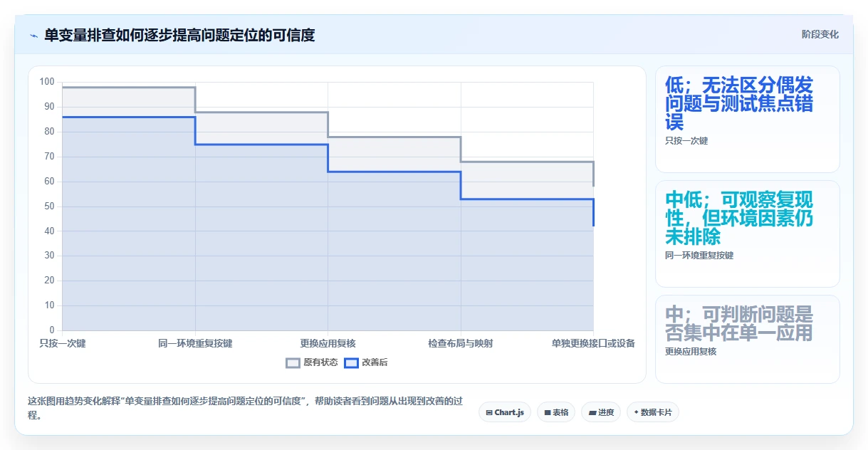Click x-axis label 只按一次键
Image resolution: width=868 pixels, height=450 pixels.
pyautogui.click(x=63, y=343)
